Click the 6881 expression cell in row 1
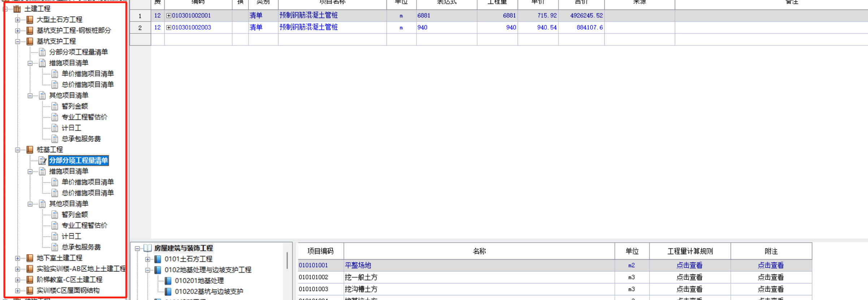 [447, 16]
